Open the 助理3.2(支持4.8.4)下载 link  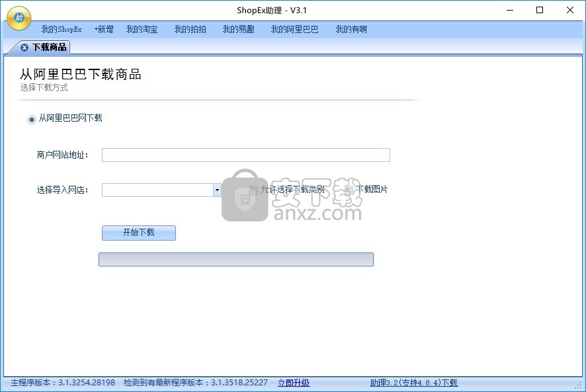point(414,383)
